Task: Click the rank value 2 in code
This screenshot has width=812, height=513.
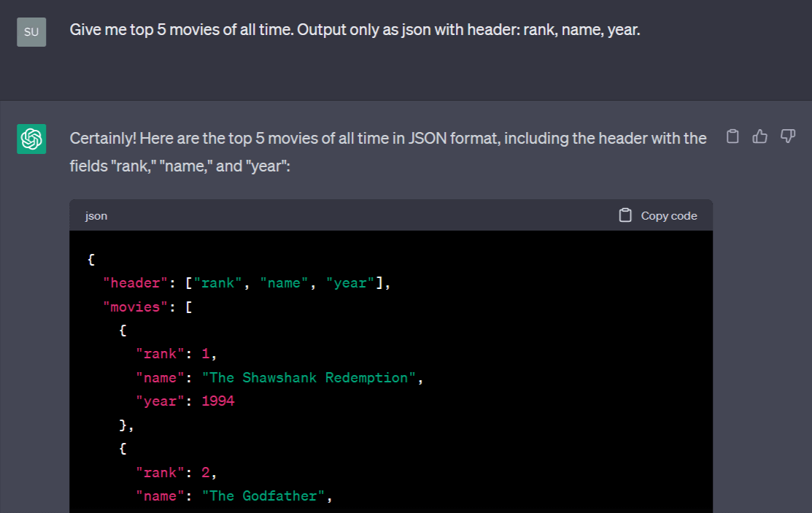Action: click(x=206, y=472)
